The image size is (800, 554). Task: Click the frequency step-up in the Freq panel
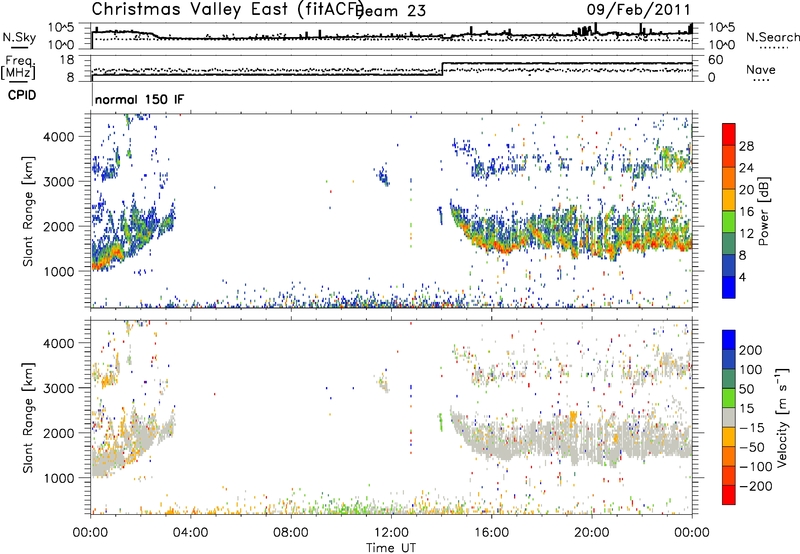pos(442,69)
